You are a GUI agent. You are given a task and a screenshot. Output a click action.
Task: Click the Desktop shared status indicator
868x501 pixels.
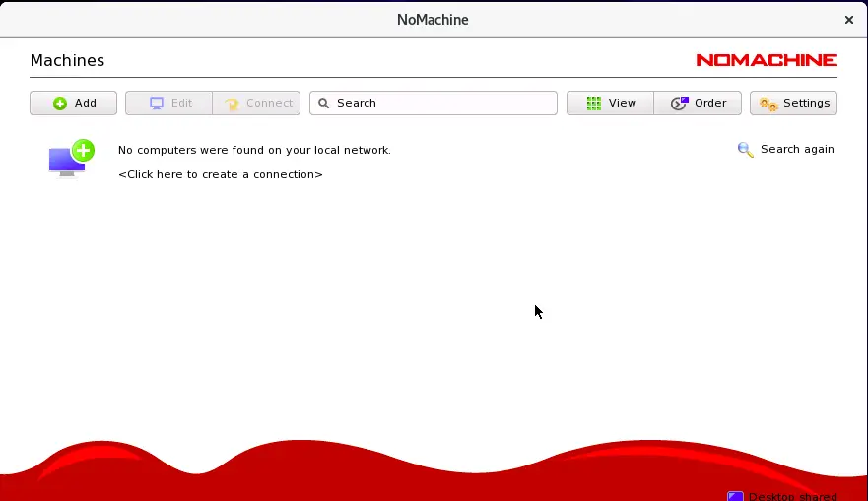(781, 496)
